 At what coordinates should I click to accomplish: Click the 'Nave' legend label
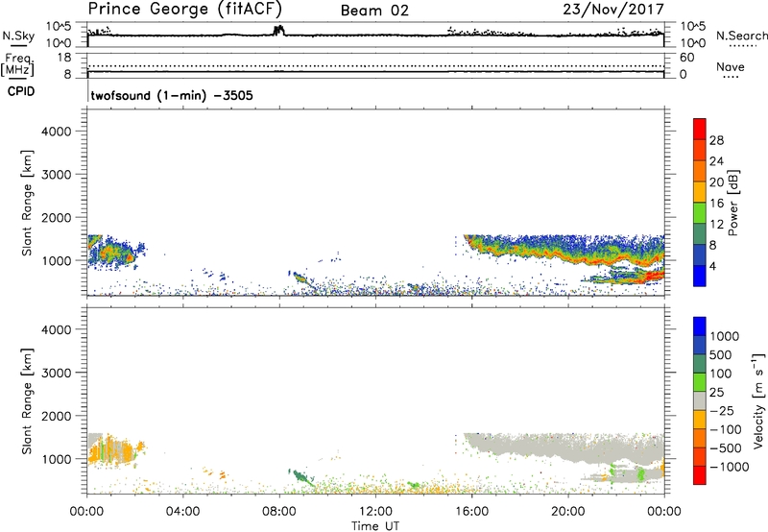click(731, 67)
